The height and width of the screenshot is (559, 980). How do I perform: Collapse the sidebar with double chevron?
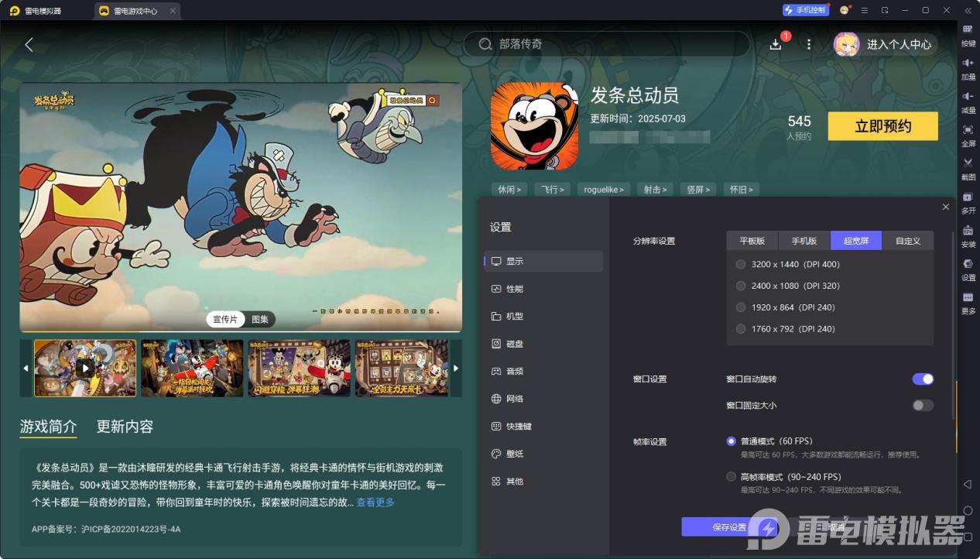[968, 10]
